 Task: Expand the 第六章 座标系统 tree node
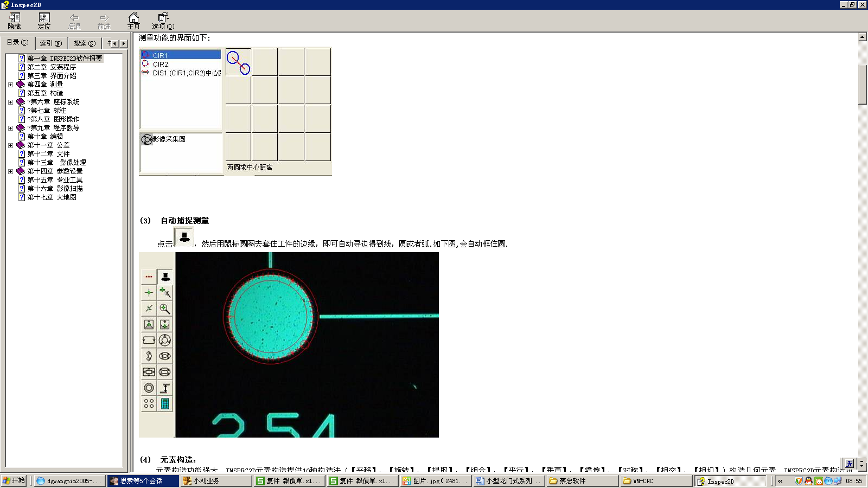coord(10,102)
